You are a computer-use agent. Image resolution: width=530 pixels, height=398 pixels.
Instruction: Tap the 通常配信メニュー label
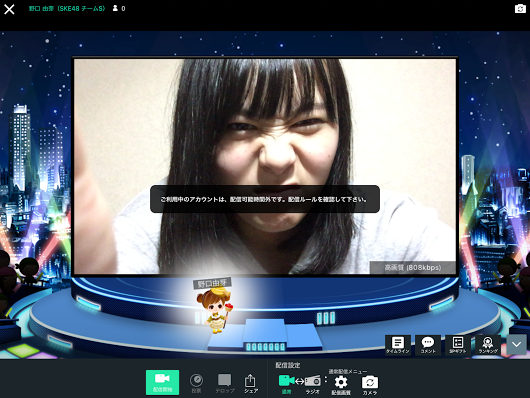(347, 371)
